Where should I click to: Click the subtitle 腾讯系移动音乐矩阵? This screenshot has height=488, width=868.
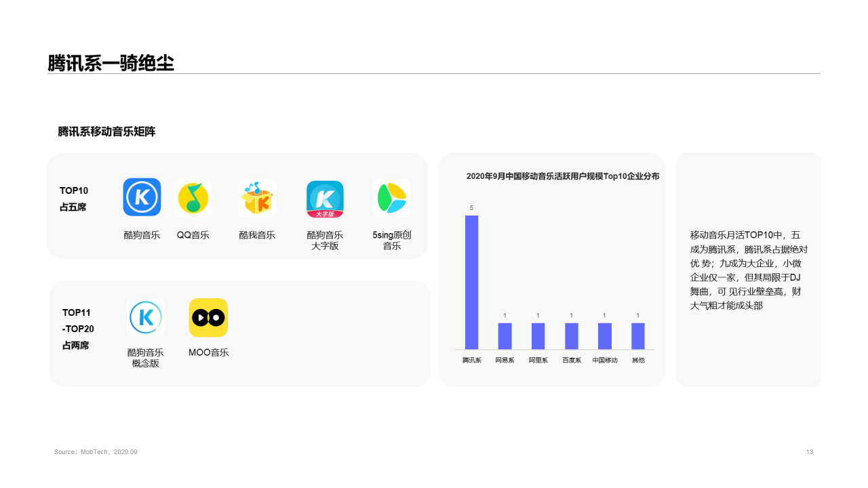tap(106, 131)
